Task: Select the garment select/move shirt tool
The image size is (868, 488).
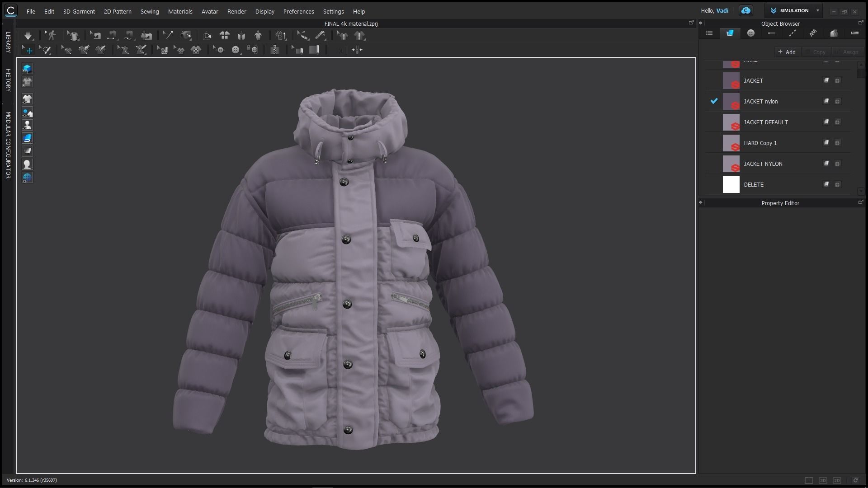Action: [73, 36]
